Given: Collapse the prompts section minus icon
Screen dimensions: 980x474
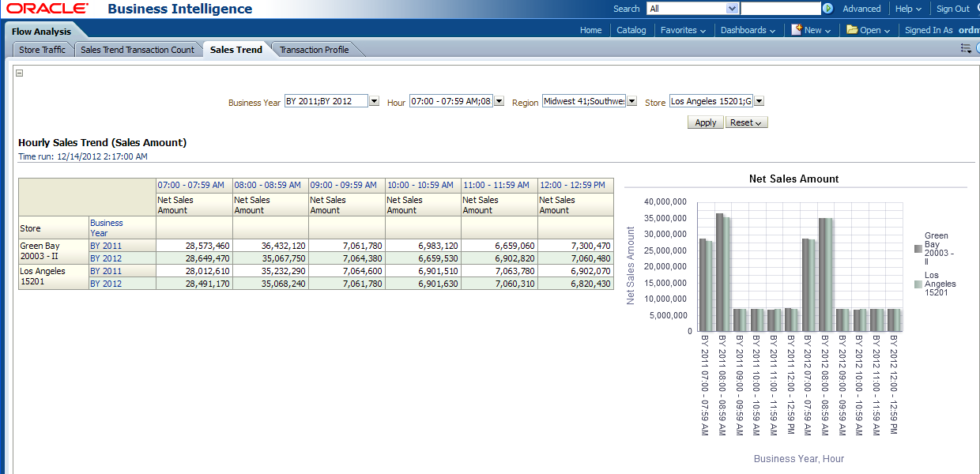Looking at the screenshot, I should click(x=19, y=73).
